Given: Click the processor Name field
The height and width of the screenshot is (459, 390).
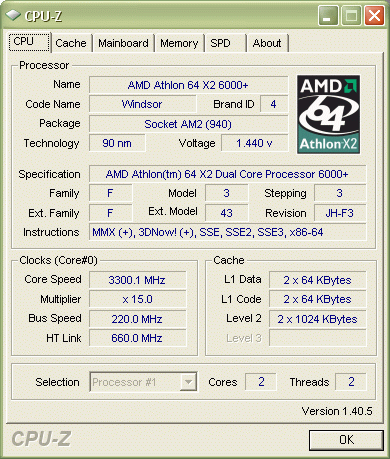Looking at the screenshot, I should (188, 85).
